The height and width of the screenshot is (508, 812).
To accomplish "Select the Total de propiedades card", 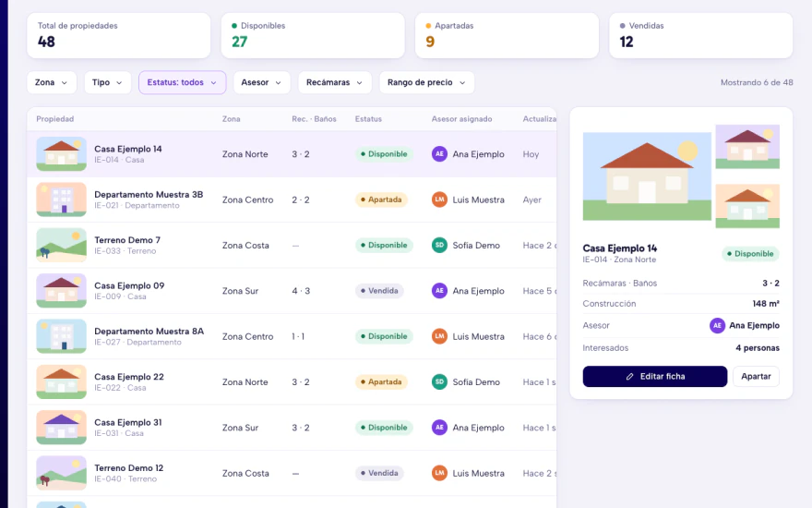I will (119, 35).
